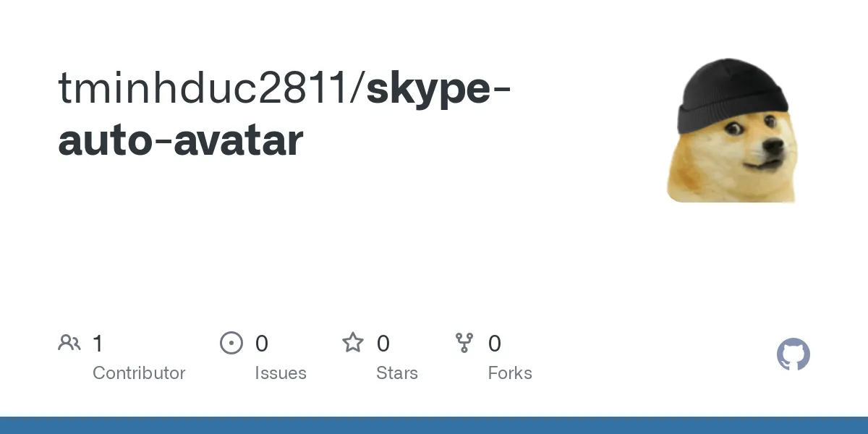The height and width of the screenshot is (434, 868).
Task: Select the Issues circle-dot icon
Action: point(231,343)
